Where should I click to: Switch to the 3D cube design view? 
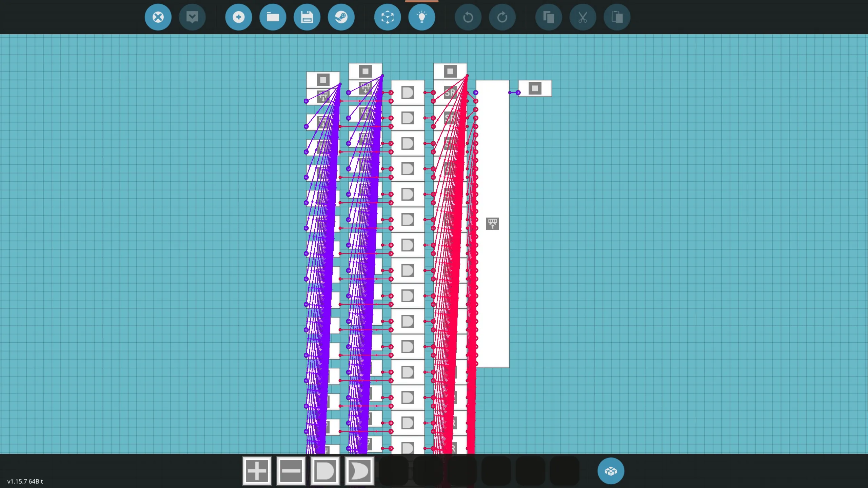pos(388,17)
